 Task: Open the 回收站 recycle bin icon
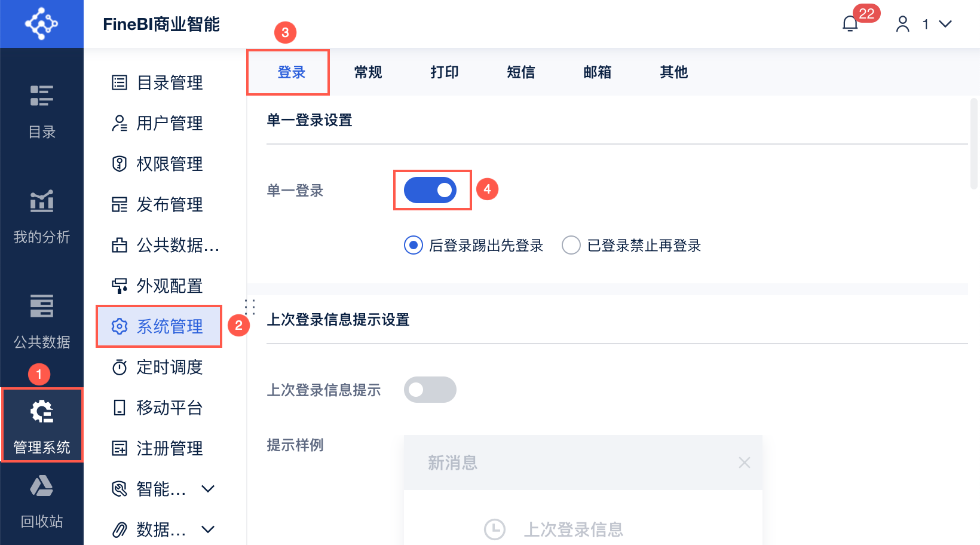tap(42, 486)
